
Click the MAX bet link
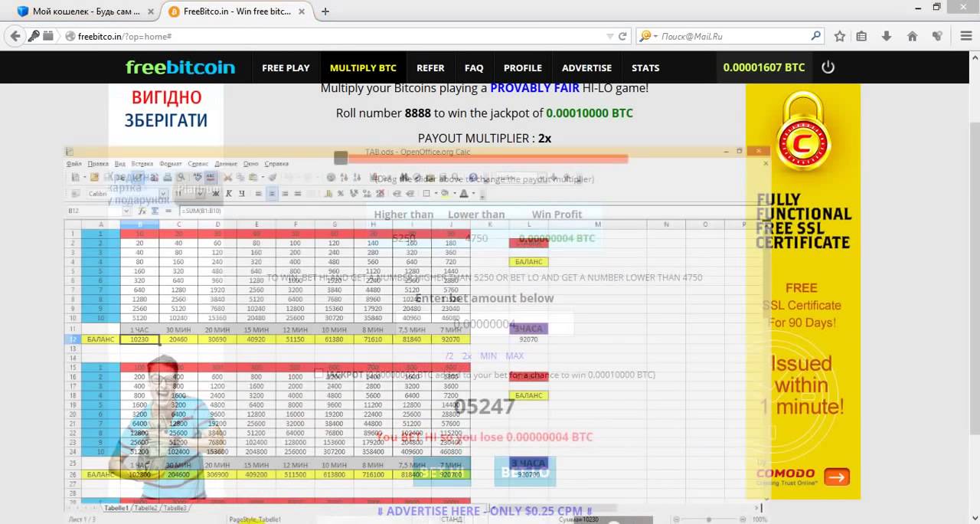tap(514, 355)
